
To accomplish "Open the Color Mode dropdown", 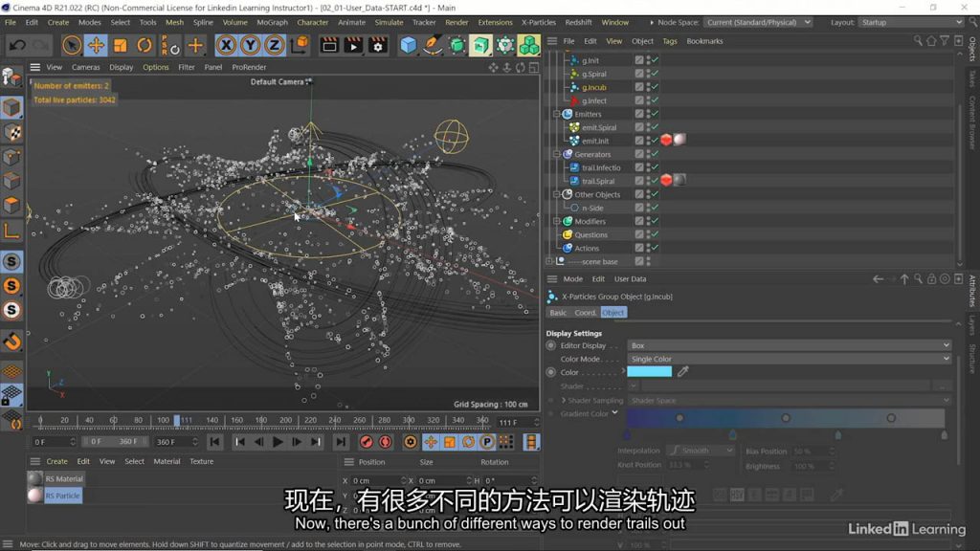I will click(790, 359).
